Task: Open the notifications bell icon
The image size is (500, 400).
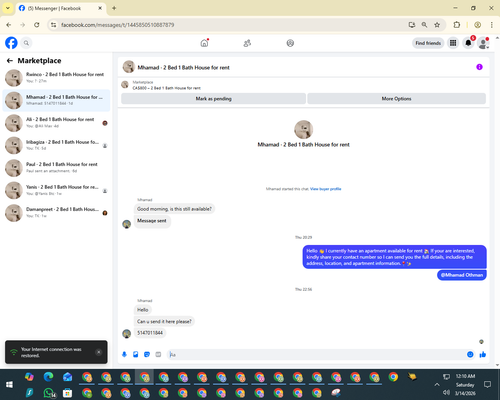Action: point(468,43)
